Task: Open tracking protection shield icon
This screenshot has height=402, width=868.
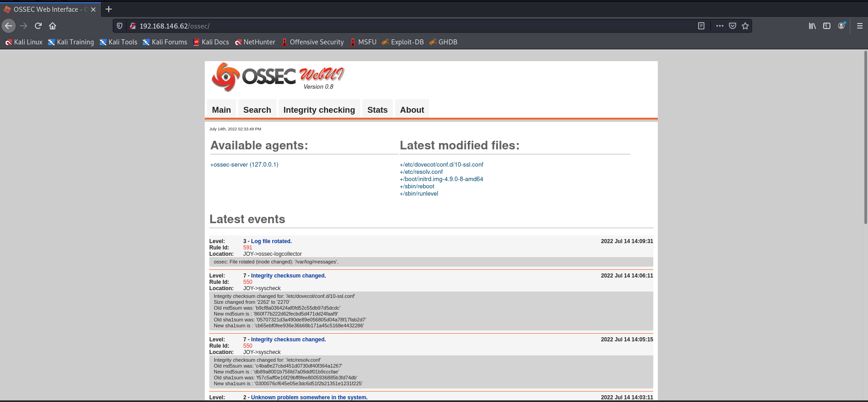Action: [x=120, y=26]
